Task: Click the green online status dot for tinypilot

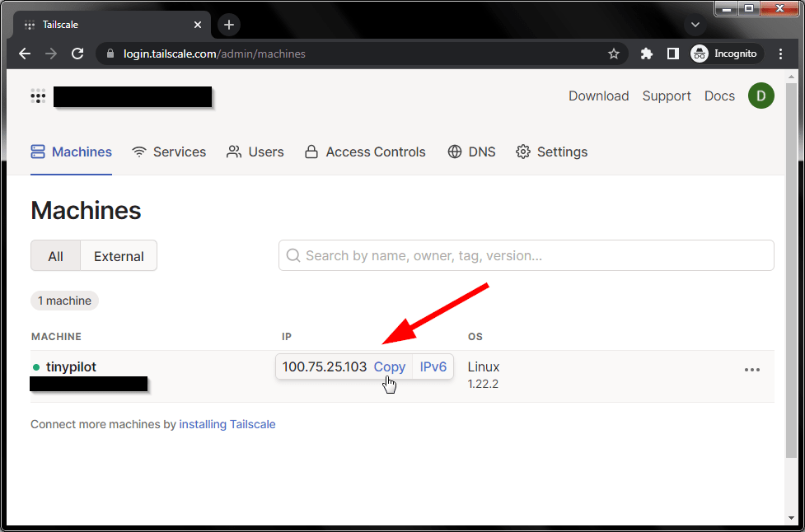Action: point(36,367)
